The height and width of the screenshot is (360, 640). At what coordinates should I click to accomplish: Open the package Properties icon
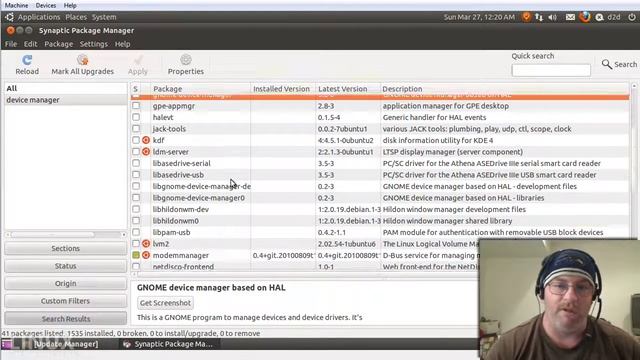click(186, 60)
